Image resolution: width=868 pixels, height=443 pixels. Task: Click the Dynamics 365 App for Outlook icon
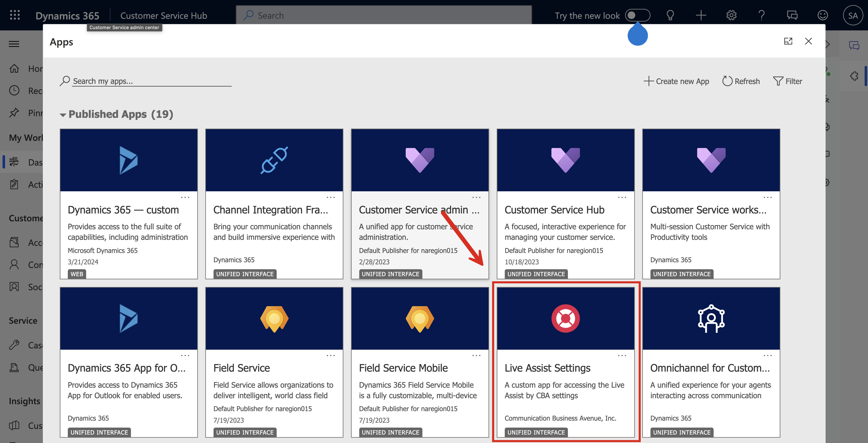click(x=129, y=318)
